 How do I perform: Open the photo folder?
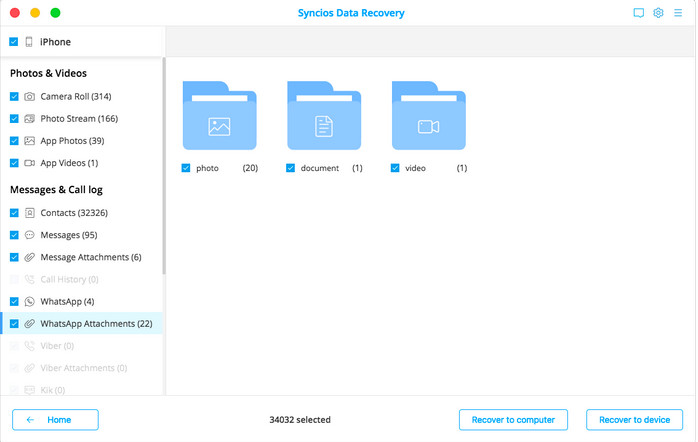click(219, 116)
